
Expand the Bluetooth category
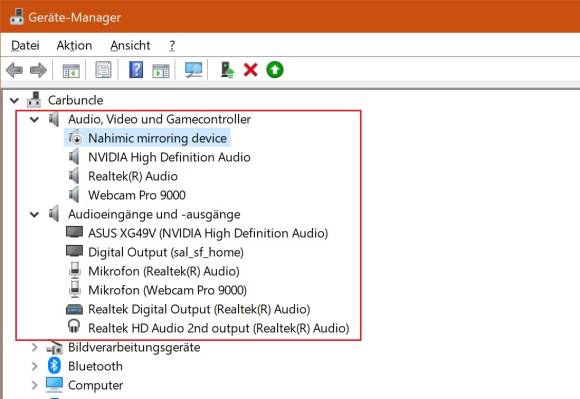34,366
